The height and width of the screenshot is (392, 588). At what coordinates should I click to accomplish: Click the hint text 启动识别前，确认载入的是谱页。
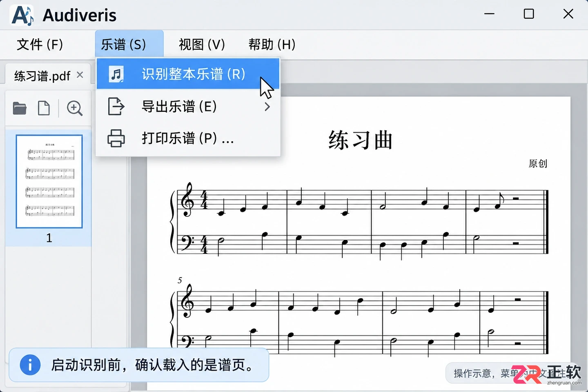point(152,365)
